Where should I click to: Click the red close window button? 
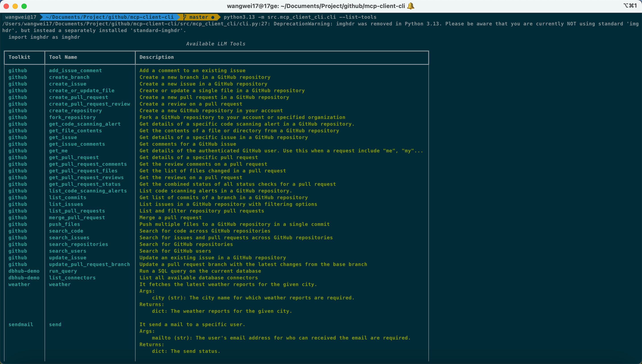(6, 6)
